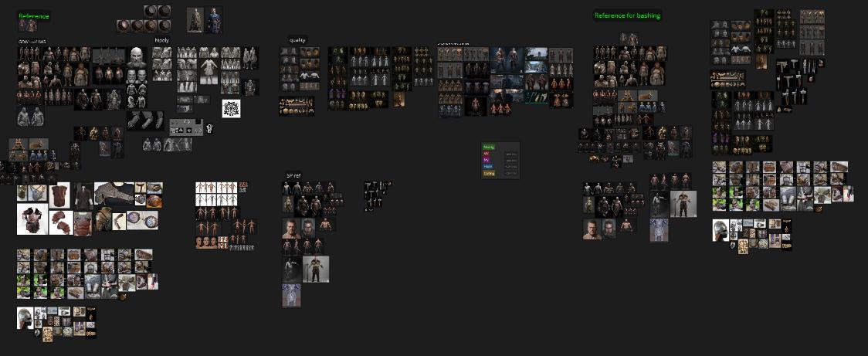Select the red leather pauldrons photo
This screenshot has width=868, height=356.
(x=61, y=222)
